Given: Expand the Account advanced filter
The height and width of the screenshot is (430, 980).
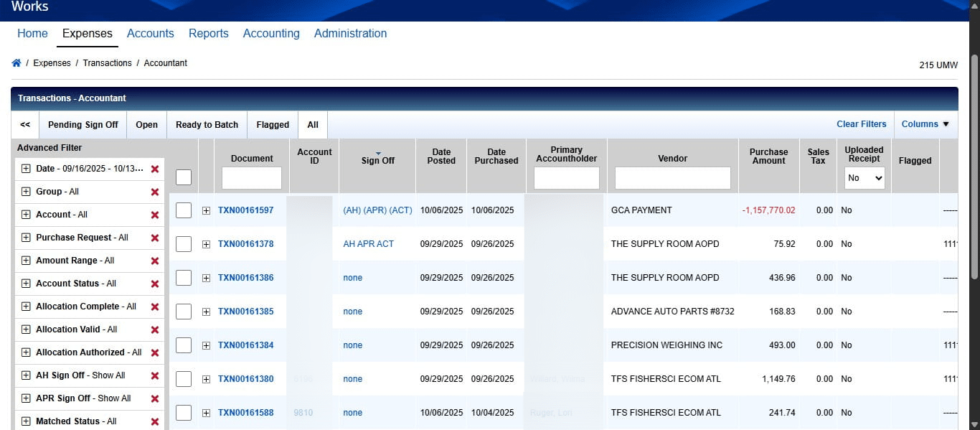Looking at the screenshot, I should pyautogui.click(x=26, y=215).
